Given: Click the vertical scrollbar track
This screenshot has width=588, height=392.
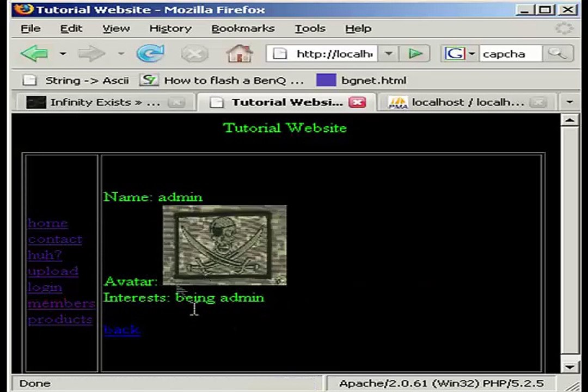Looking at the screenshot, I should tap(569, 240).
